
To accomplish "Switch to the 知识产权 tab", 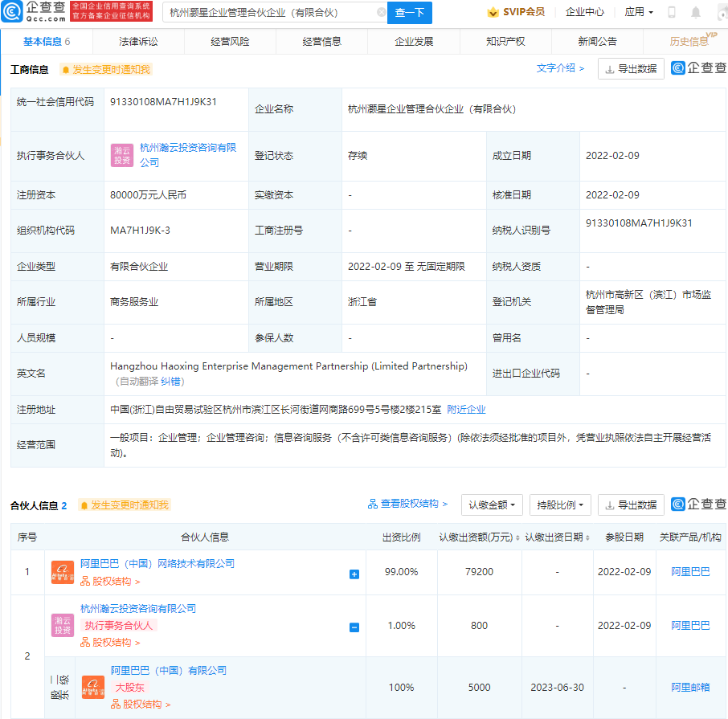I will 504,40.
